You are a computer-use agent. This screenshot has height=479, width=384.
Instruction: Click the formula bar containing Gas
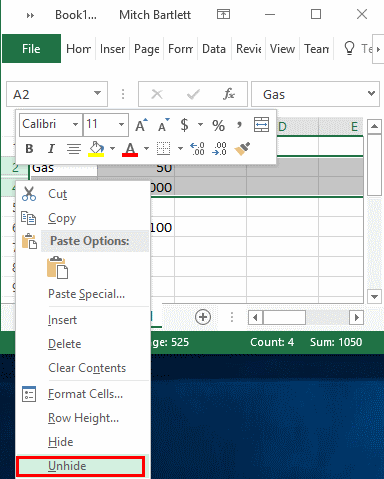315,94
